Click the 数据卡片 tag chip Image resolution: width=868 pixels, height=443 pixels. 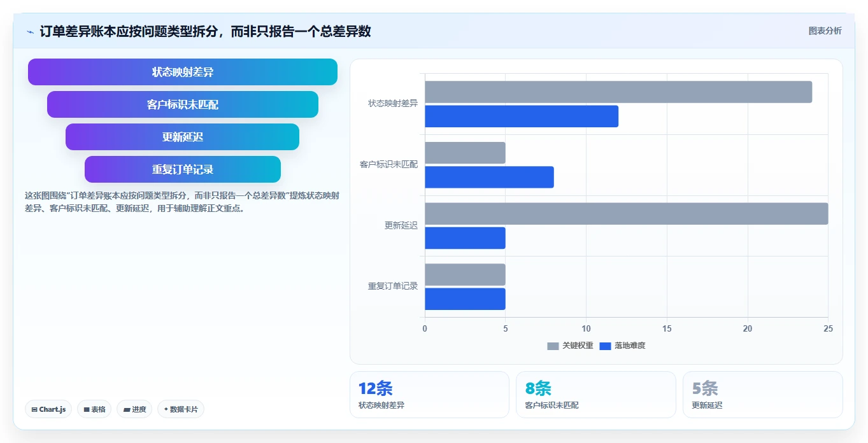181,409
